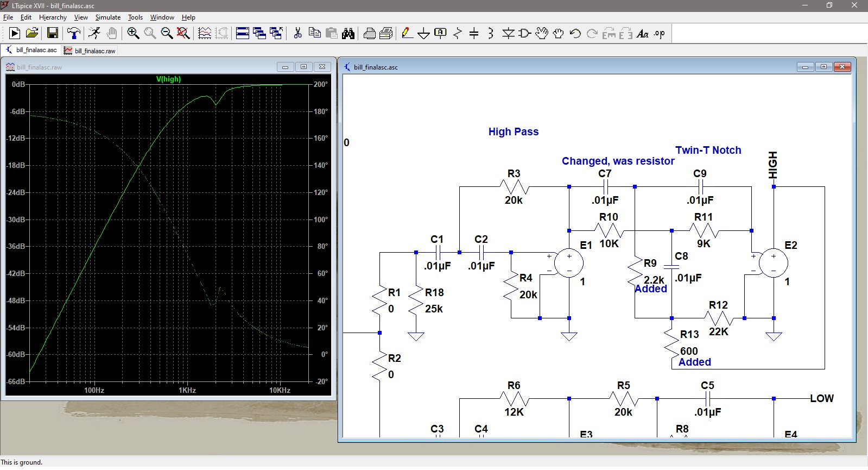868x470 pixels.
Task: Open the Tools menu
Action: point(135,17)
